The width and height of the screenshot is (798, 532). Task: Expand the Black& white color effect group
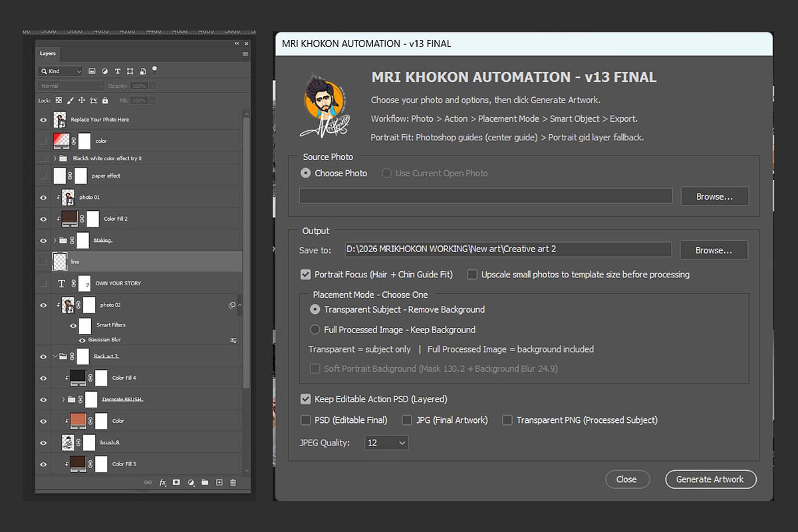pyautogui.click(x=55, y=158)
